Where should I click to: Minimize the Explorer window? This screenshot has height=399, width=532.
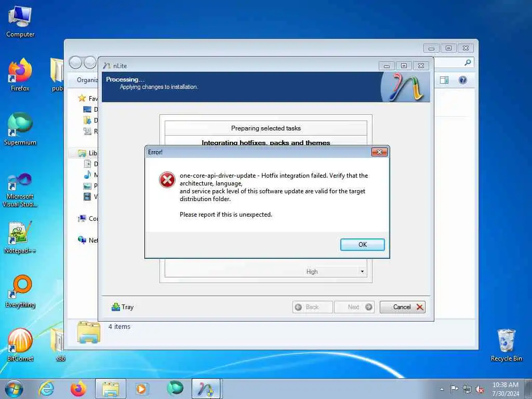(431, 48)
